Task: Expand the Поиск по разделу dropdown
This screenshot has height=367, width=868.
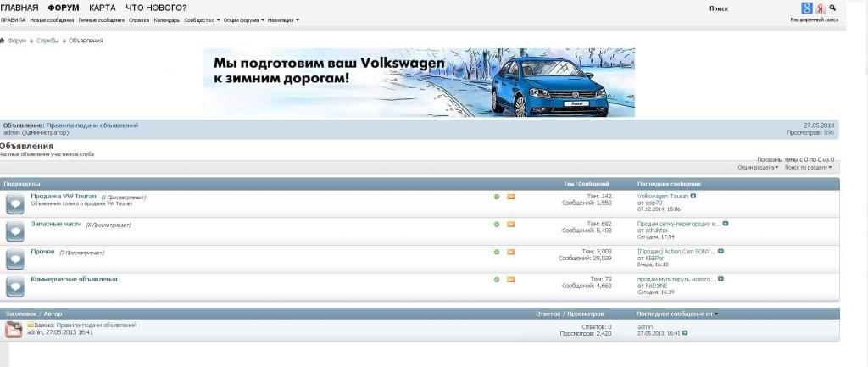Action: pyautogui.click(x=808, y=167)
